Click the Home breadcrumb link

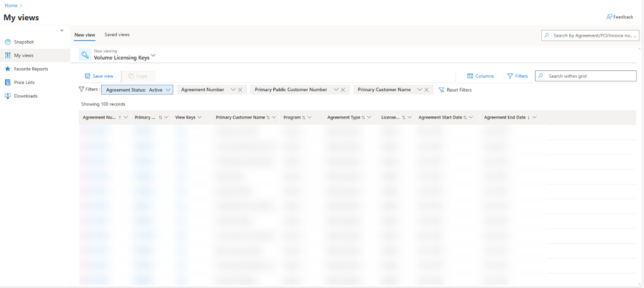(11, 5)
